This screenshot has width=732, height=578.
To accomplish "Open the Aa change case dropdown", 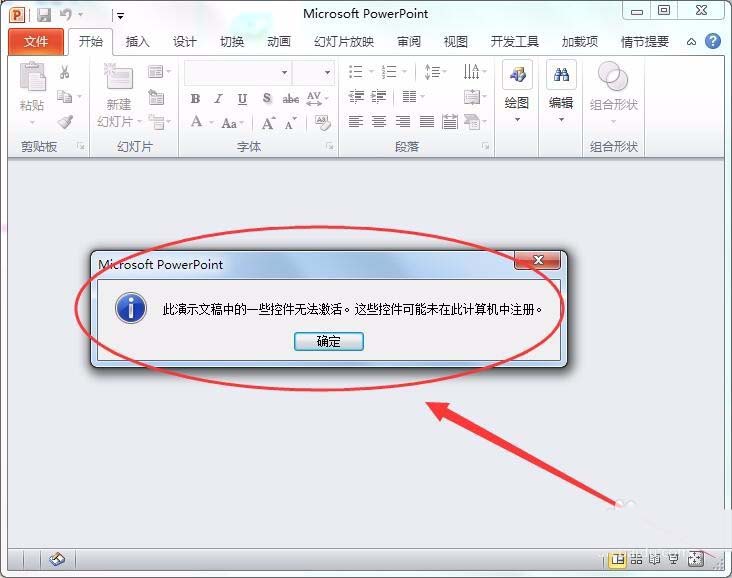I will (232, 123).
